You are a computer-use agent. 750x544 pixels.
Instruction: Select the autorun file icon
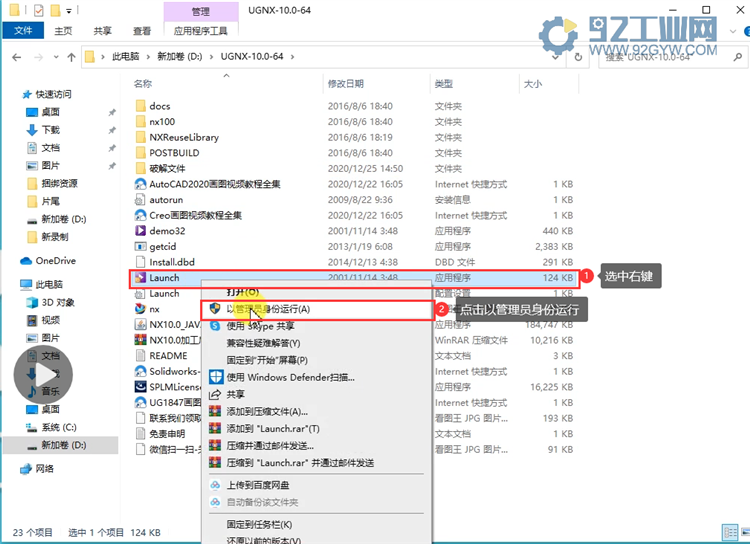(140, 200)
